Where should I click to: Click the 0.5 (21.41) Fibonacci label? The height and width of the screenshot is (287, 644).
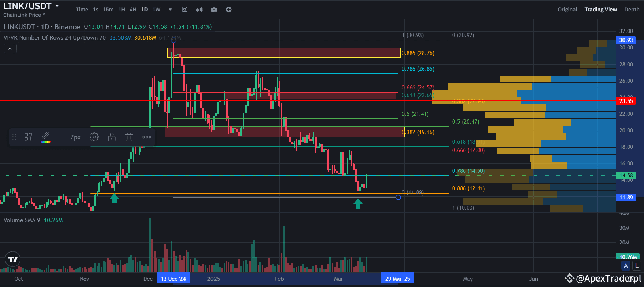tap(415, 114)
